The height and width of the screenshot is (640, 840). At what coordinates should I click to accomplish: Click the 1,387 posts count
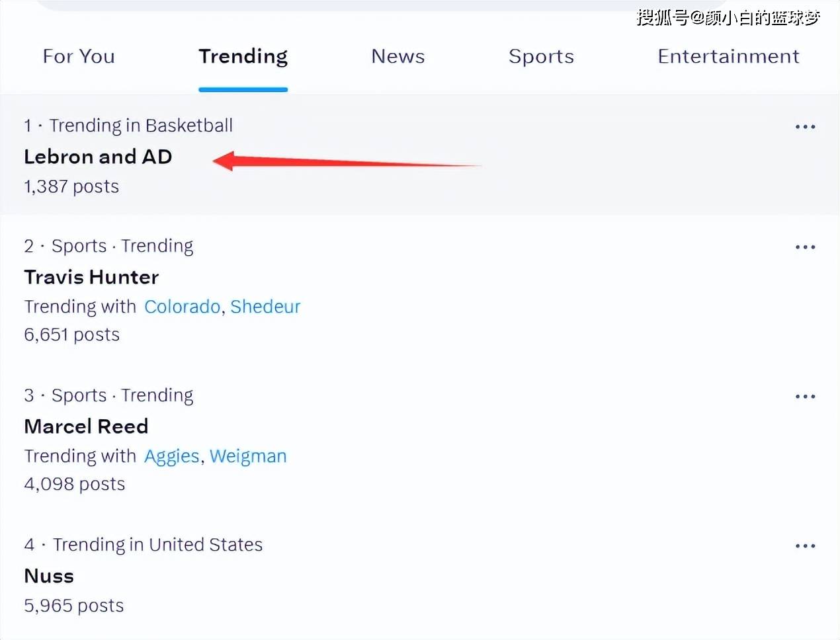(71, 186)
